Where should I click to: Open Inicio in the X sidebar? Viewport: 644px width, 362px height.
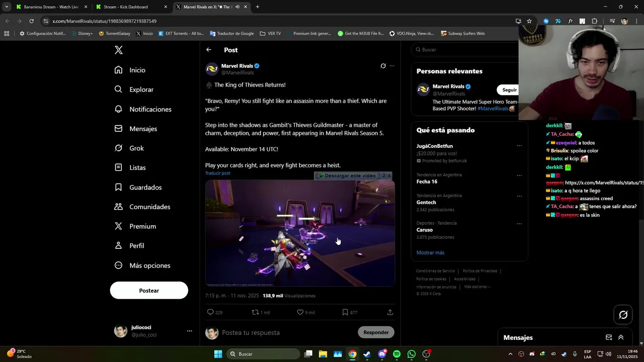(130, 70)
